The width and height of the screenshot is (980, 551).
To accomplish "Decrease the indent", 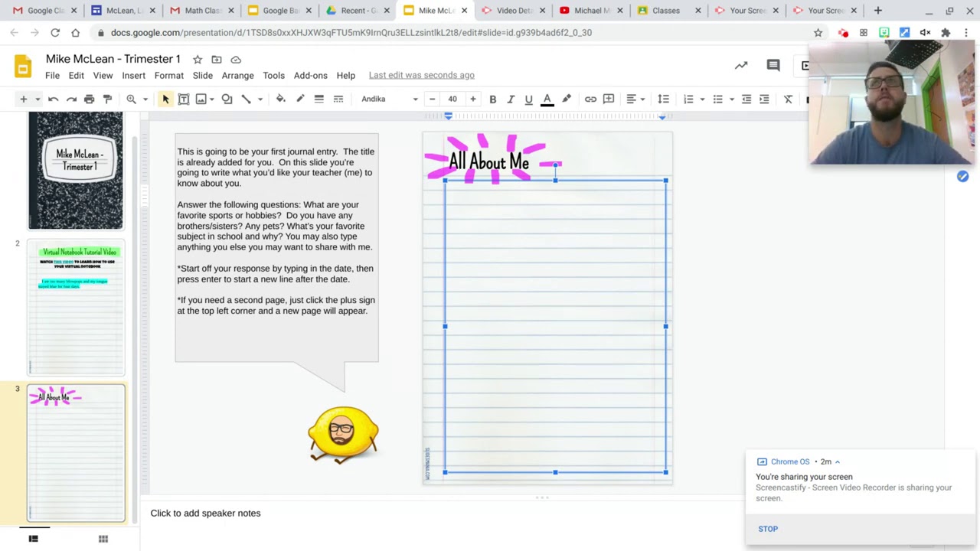I will pyautogui.click(x=746, y=99).
